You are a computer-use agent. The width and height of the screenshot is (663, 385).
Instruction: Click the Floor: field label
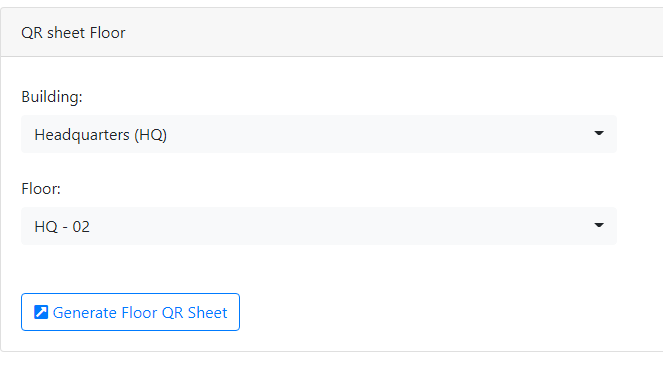(41, 188)
